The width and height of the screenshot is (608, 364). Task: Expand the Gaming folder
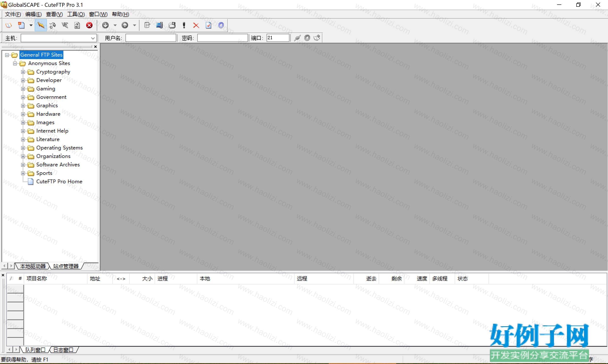[x=23, y=89]
